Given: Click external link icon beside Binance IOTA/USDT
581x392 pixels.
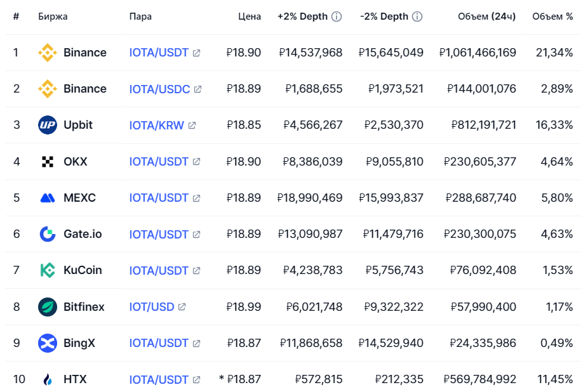Looking at the screenshot, I should click(x=196, y=53).
